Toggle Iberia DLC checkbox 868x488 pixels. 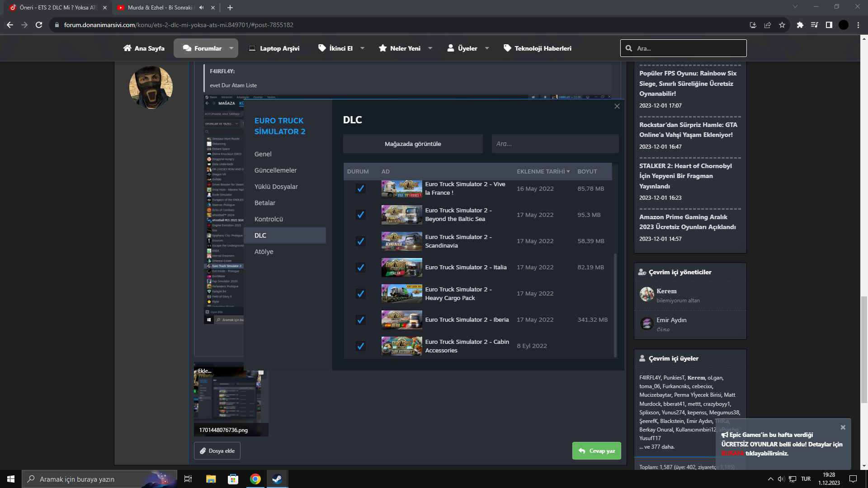click(360, 319)
